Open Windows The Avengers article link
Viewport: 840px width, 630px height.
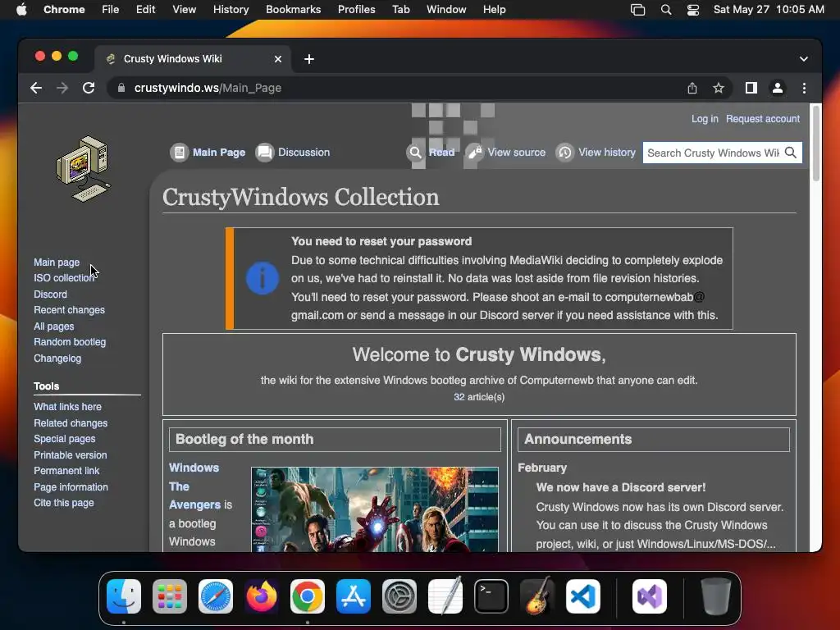[194, 486]
